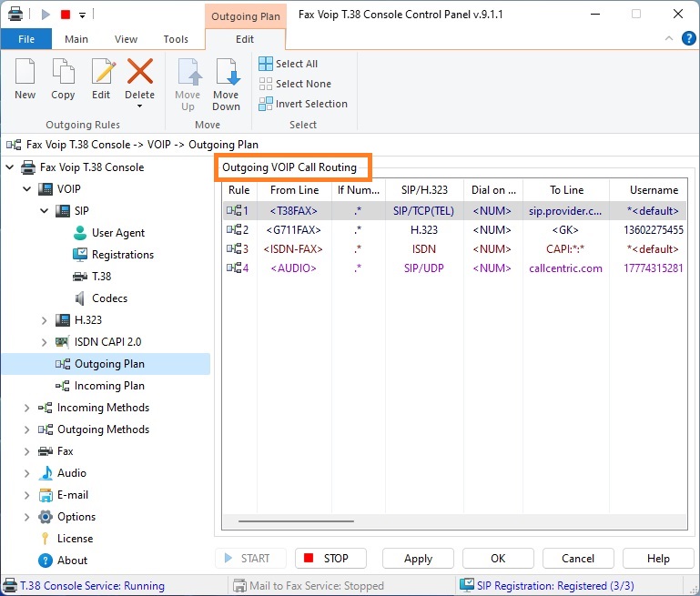Expand the E-mail tree node

(x=26, y=495)
